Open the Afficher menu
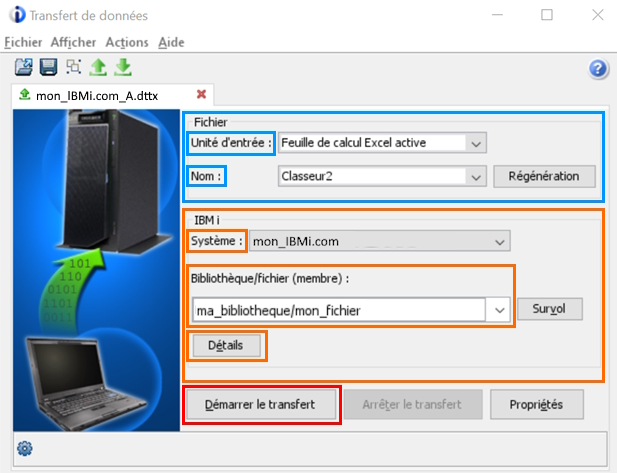Image resolution: width=617 pixels, height=473 pixels. (x=73, y=42)
